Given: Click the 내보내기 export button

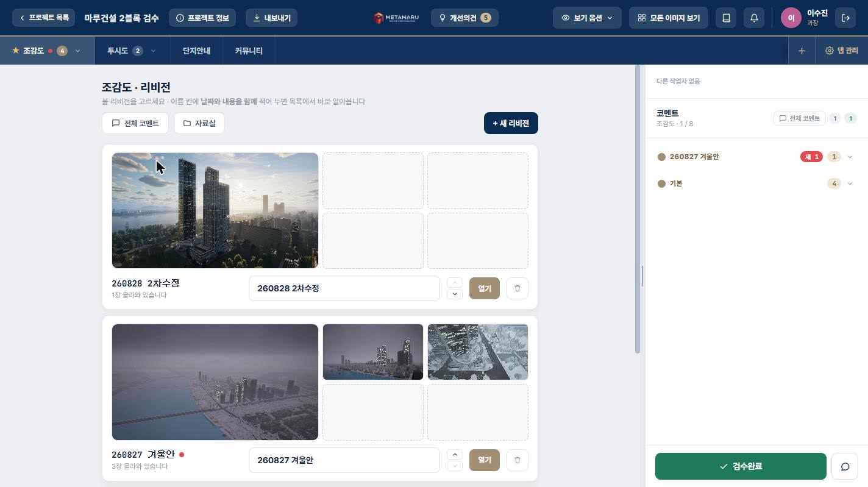Looking at the screenshot, I should click(x=272, y=18).
